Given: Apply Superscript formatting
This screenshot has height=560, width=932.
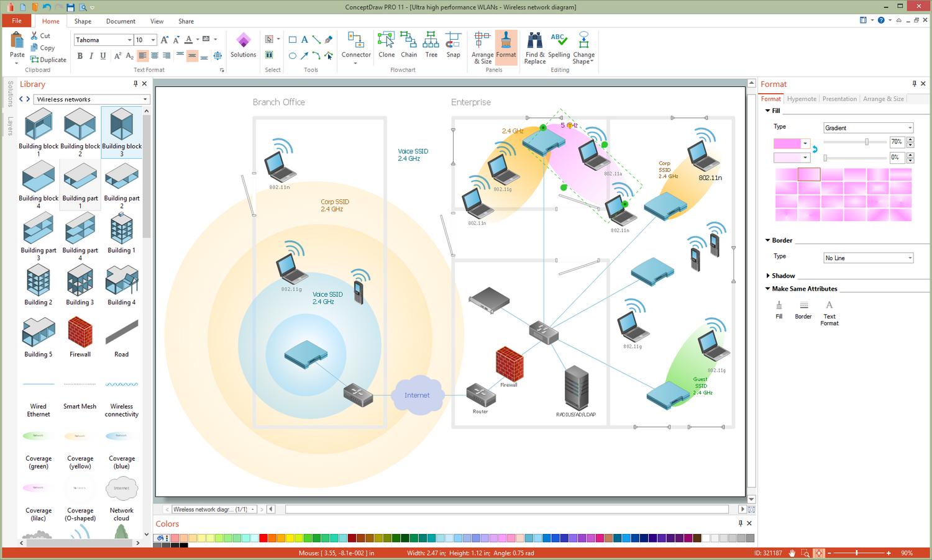Looking at the screenshot, I should [117, 56].
